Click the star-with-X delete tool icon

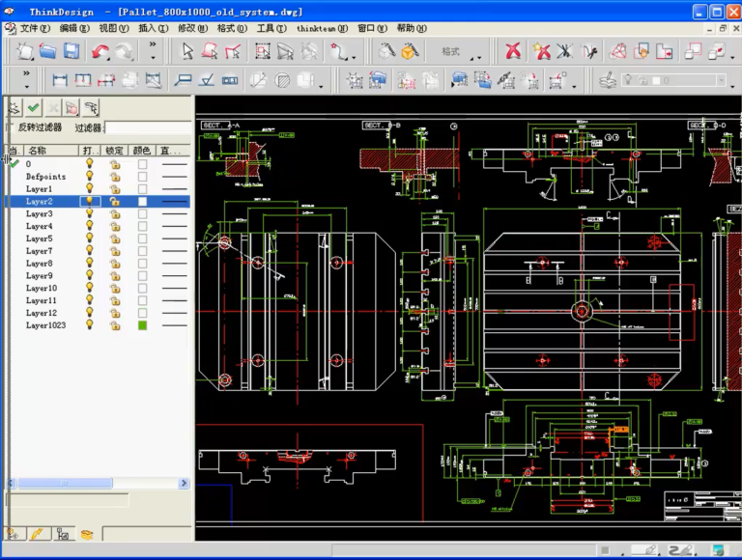click(541, 51)
